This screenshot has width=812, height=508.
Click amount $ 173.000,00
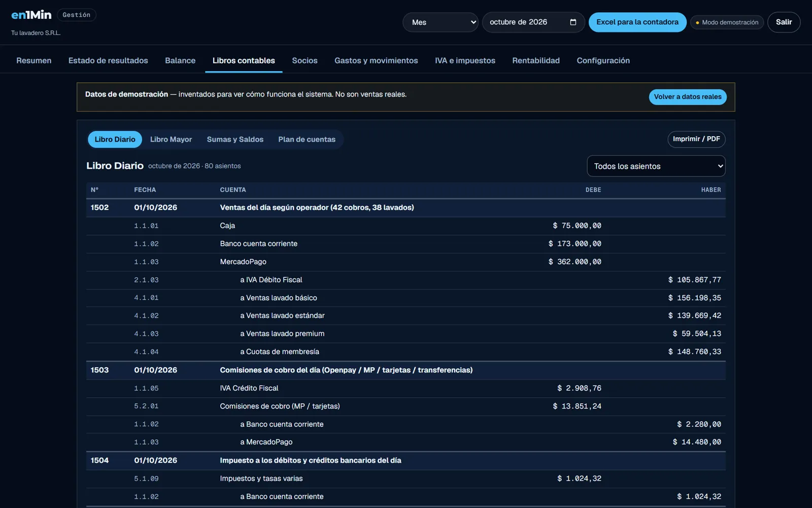click(575, 244)
